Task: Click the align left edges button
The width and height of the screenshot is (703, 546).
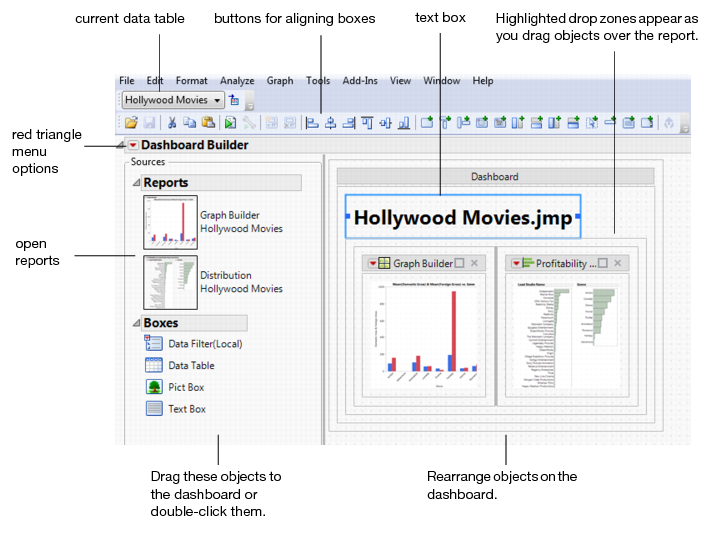Action: tap(312, 123)
